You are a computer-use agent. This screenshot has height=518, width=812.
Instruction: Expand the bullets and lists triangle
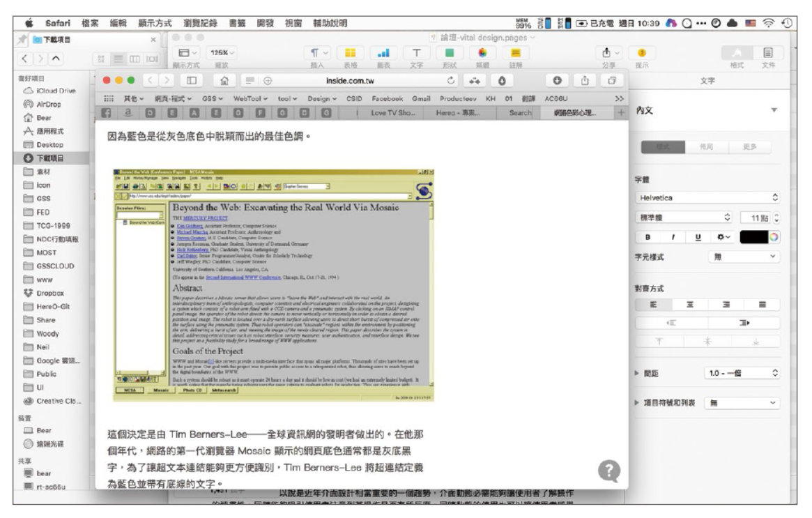click(x=637, y=402)
